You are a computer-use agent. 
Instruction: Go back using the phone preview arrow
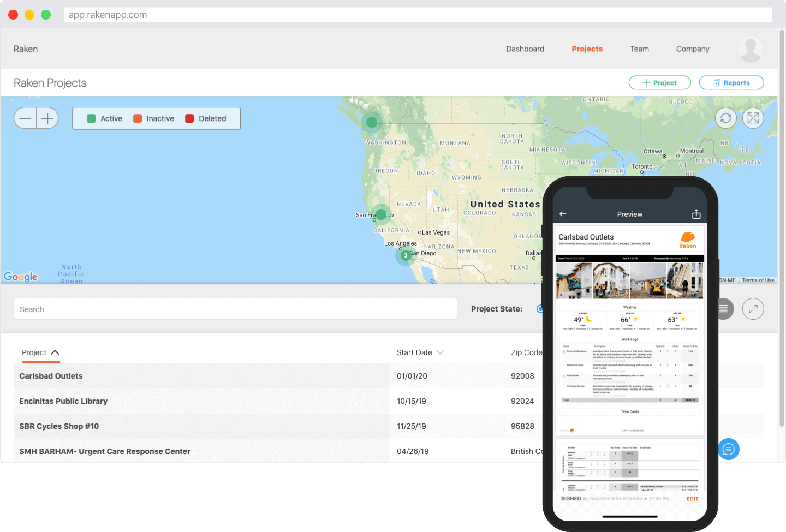pos(563,214)
